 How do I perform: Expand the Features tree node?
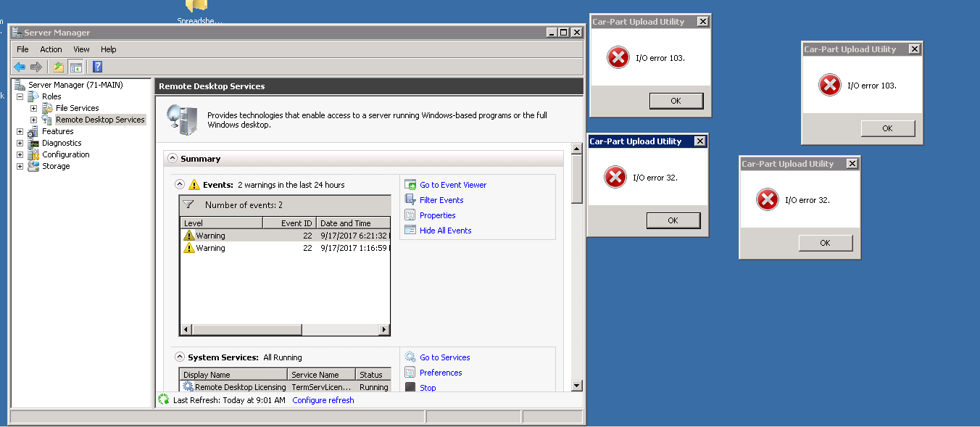[20, 131]
